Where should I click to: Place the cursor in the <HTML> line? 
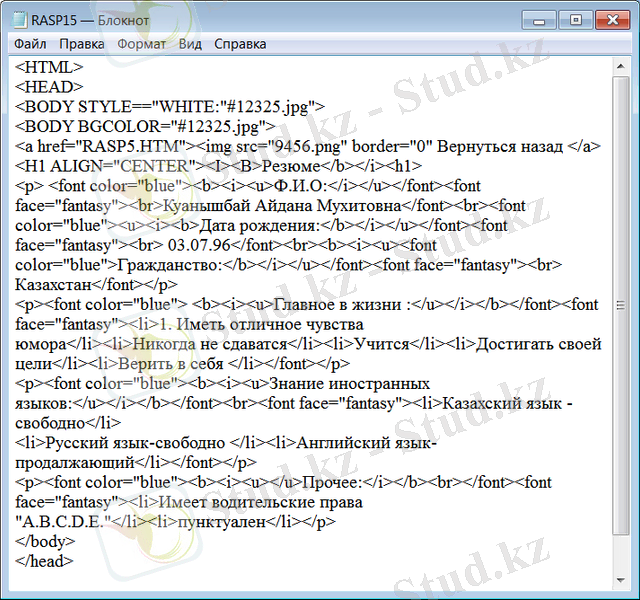click(x=49, y=67)
